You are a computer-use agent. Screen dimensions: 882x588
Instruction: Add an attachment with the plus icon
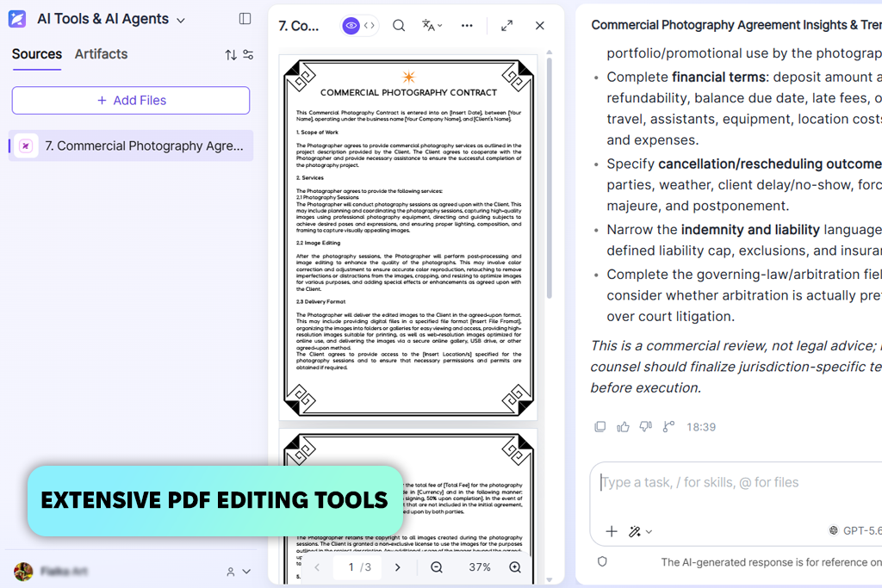click(612, 531)
